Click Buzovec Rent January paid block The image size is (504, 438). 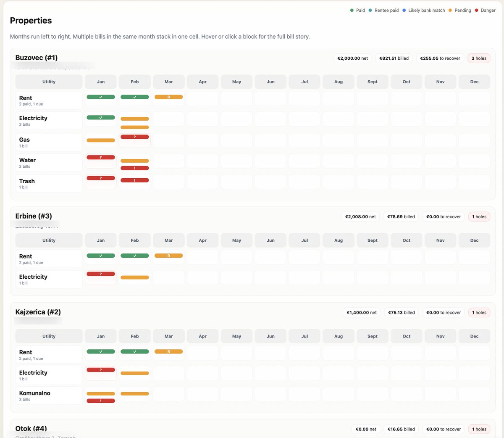[x=101, y=97]
